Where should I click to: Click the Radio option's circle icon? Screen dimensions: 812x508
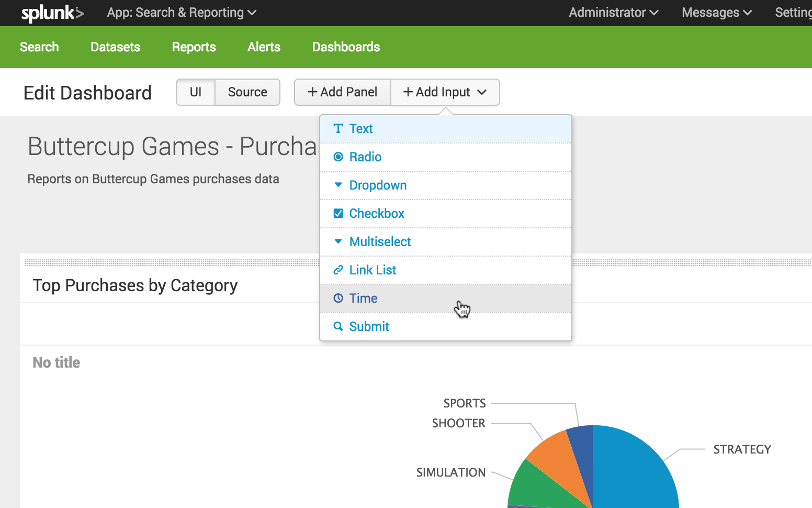(x=338, y=157)
